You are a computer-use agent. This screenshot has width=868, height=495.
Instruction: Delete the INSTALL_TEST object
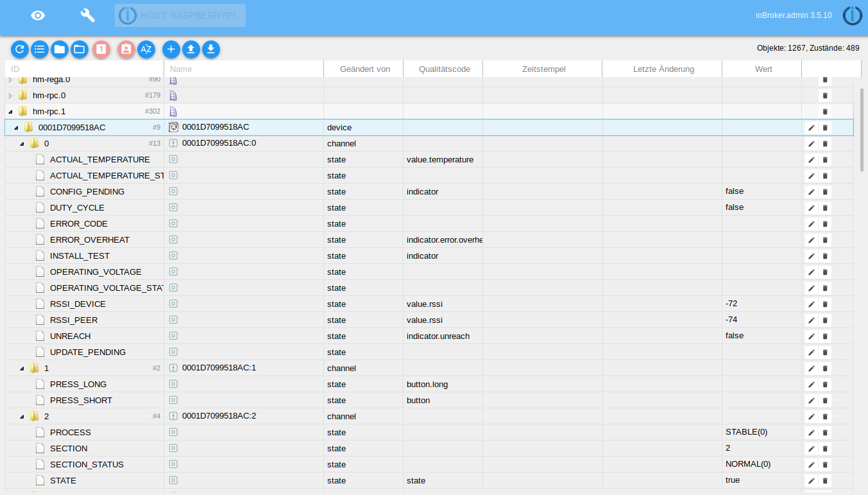(x=825, y=256)
